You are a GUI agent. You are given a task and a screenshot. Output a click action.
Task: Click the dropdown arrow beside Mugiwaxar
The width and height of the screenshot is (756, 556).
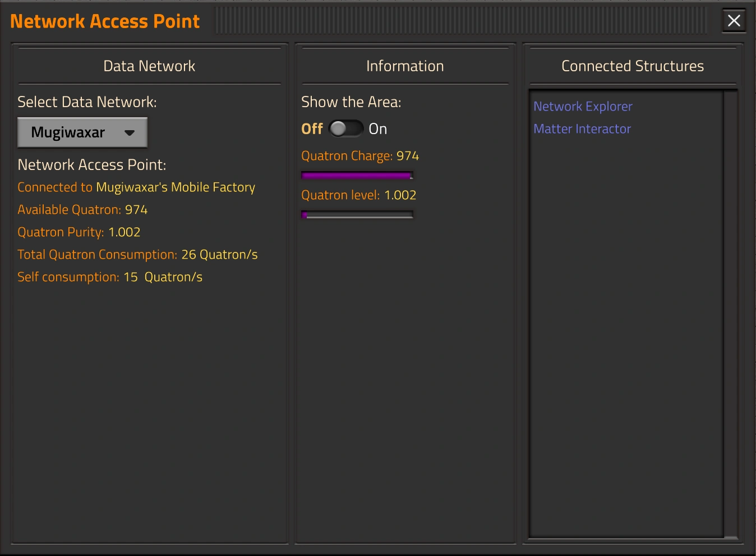click(130, 133)
